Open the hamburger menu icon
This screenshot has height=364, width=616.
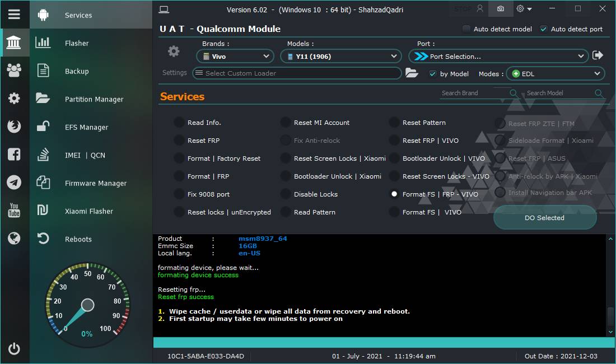14,15
